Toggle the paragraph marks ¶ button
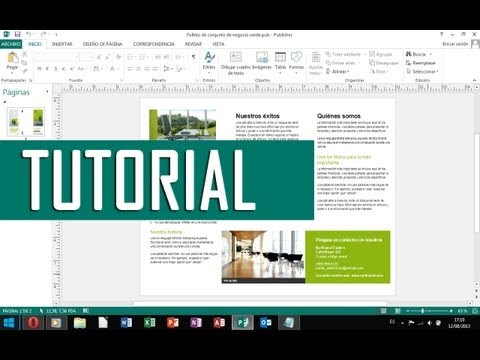Viewport: 480px width, 360px height. coord(193,57)
